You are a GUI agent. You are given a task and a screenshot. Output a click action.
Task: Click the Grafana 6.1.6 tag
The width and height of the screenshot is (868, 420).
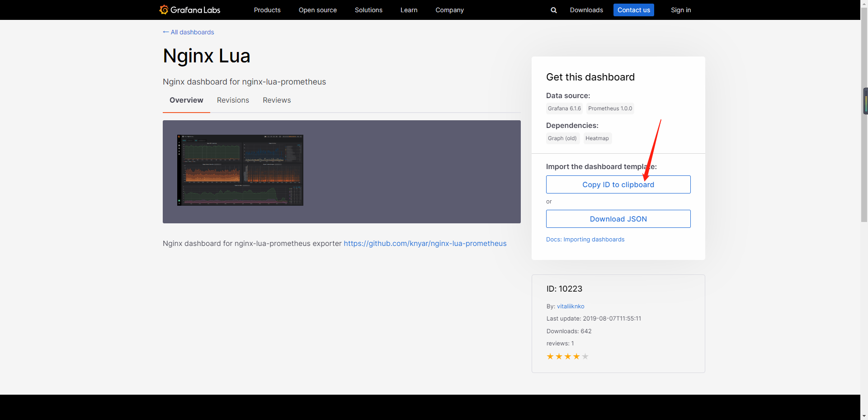(564, 109)
